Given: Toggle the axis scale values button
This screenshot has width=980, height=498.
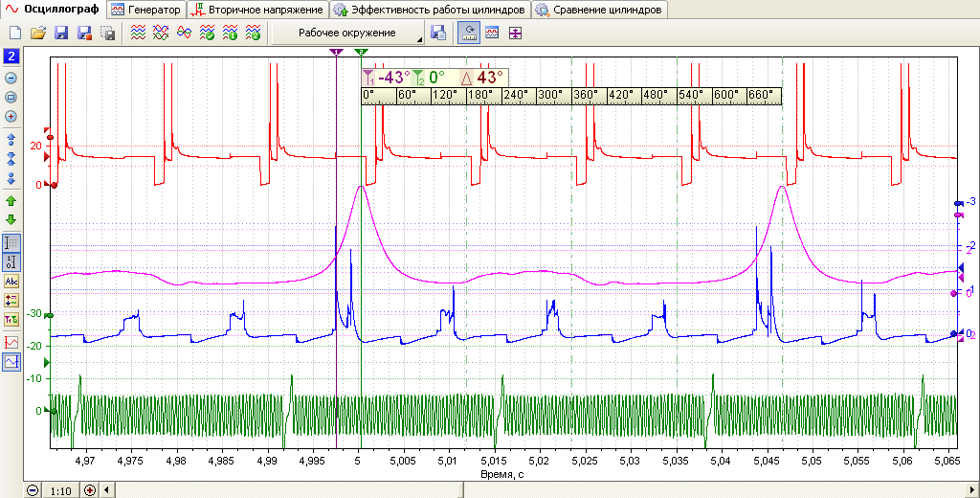Looking at the screenshot, I should (x=11, y=262).
